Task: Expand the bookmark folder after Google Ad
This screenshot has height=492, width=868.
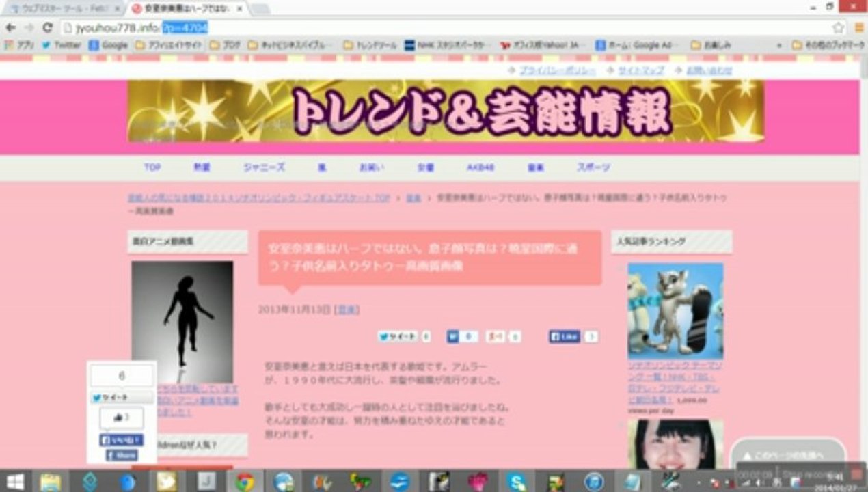Action: tap(711, 45)
